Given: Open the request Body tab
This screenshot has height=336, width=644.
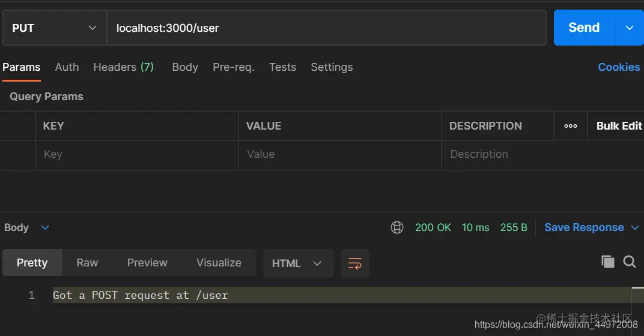Looking at the screenshot, I should [x=185, y=67].
